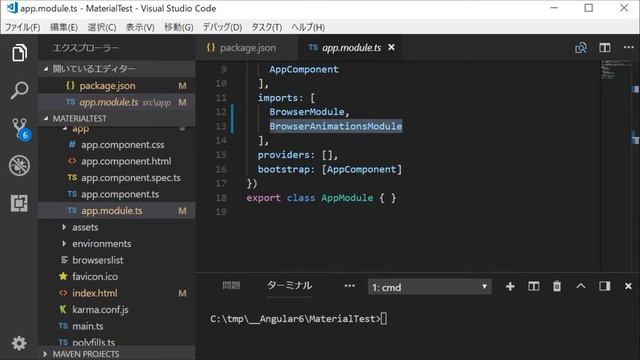Screen dimensions: 640x360
Task: Open the Manage gear settings icon
Action: tap(19, 343)
